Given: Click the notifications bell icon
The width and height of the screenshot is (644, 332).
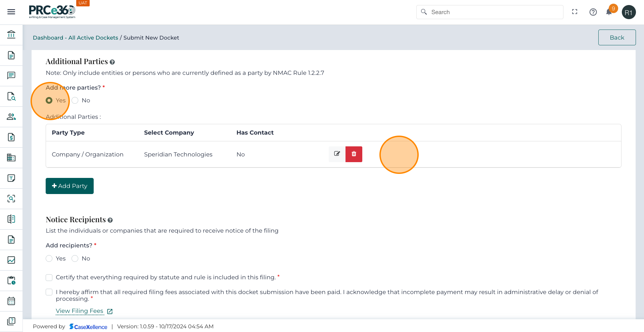Looking at the screenshot, I should pyautogui.click(x=609, y=12).
